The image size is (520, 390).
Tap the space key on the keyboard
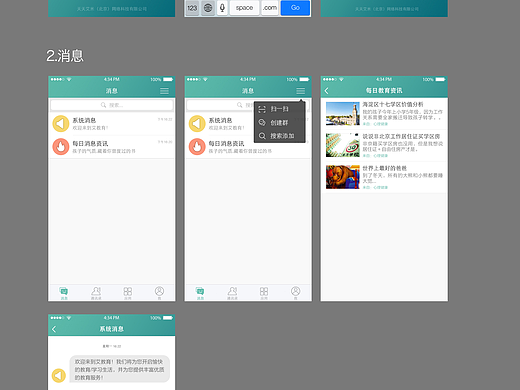tap(244, 8)
